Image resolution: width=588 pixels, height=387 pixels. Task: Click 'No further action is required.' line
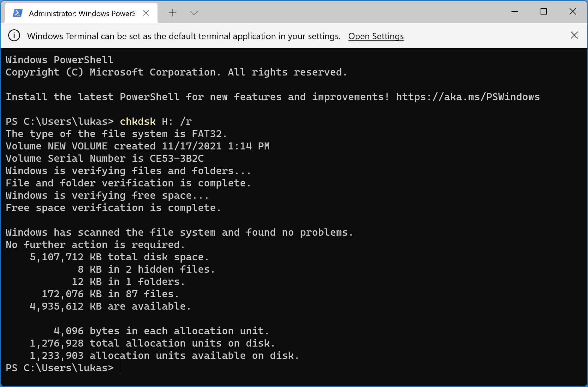click(95, 245)
